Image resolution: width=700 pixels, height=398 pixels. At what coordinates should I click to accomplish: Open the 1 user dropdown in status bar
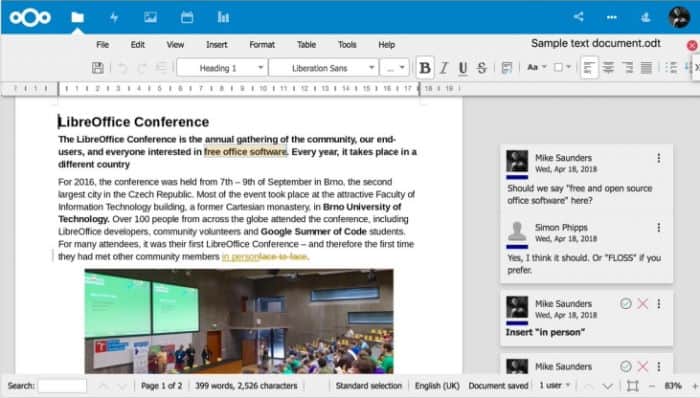coord(555,386)
